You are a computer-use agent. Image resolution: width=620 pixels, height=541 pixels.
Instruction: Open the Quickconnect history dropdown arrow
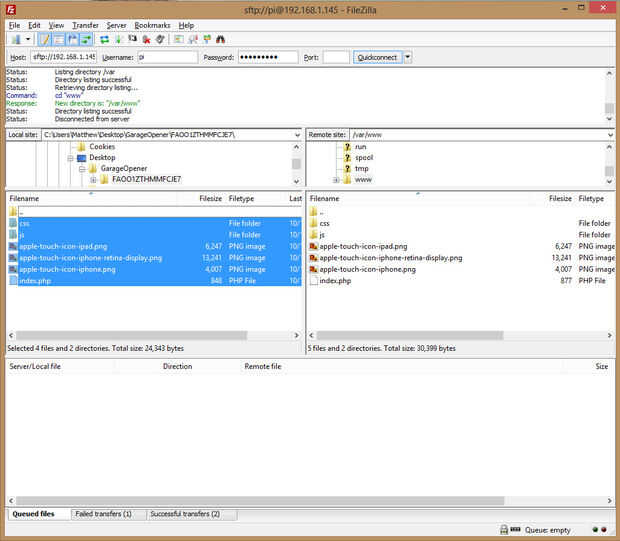[407, 57]
